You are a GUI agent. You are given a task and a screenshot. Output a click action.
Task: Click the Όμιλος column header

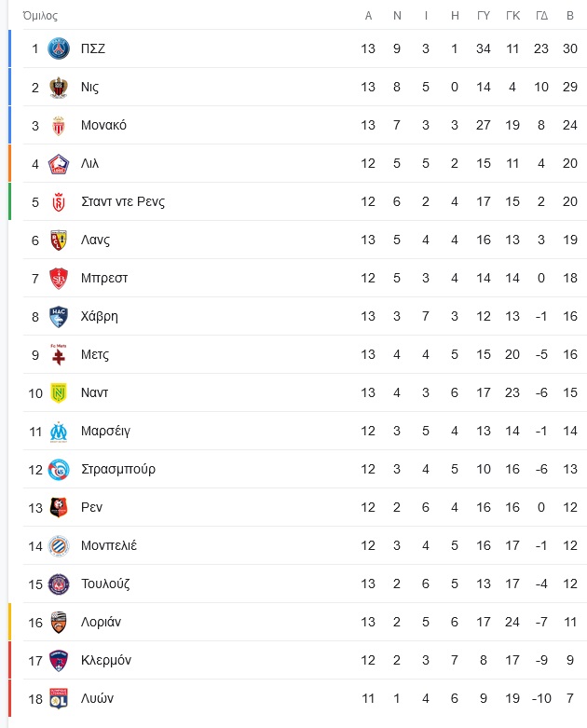[40, 16]
